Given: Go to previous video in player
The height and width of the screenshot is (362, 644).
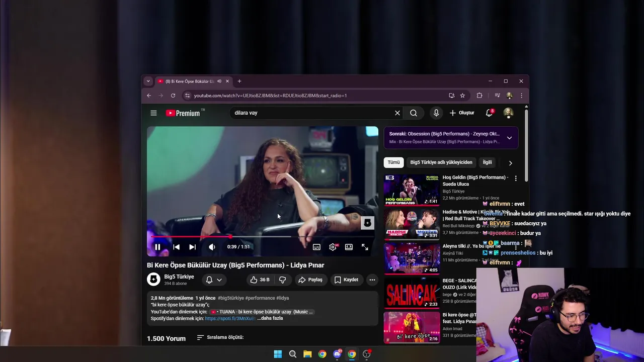Looking at the screenshot, I should click(176, 247).
